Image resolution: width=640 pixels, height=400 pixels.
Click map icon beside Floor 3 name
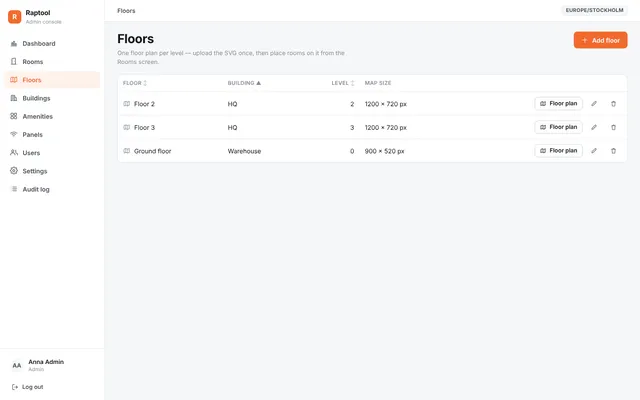127,127
